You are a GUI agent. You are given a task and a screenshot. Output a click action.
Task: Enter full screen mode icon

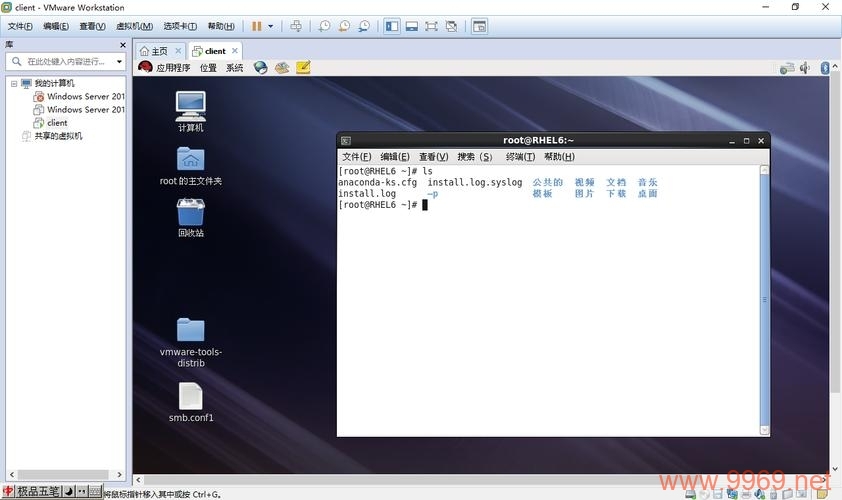[431, 26]
